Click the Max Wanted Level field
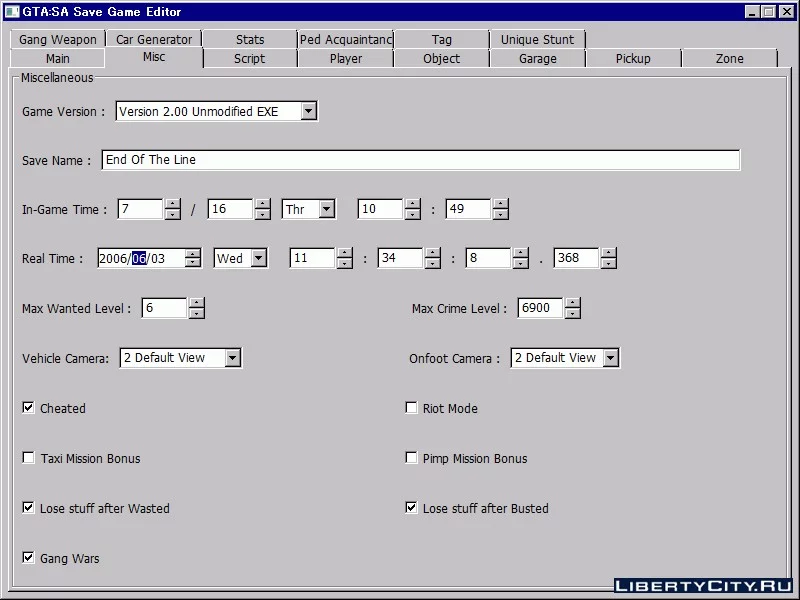The width and height of the screenshot is (800, 600). click(x=164, y=308)
